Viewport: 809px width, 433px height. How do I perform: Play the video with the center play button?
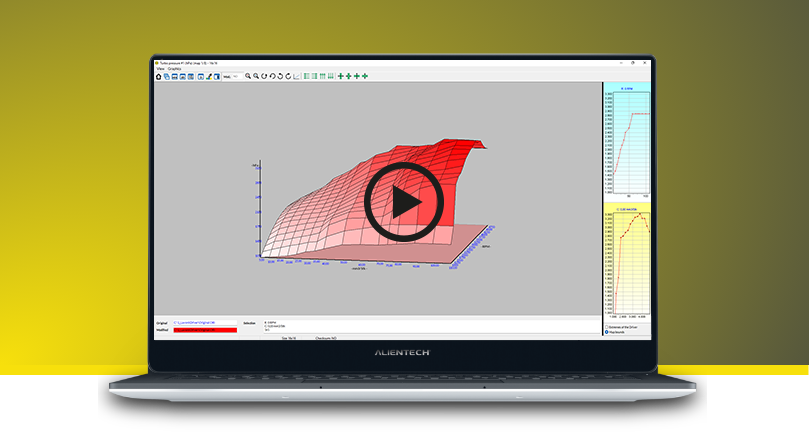coord(404,203)
